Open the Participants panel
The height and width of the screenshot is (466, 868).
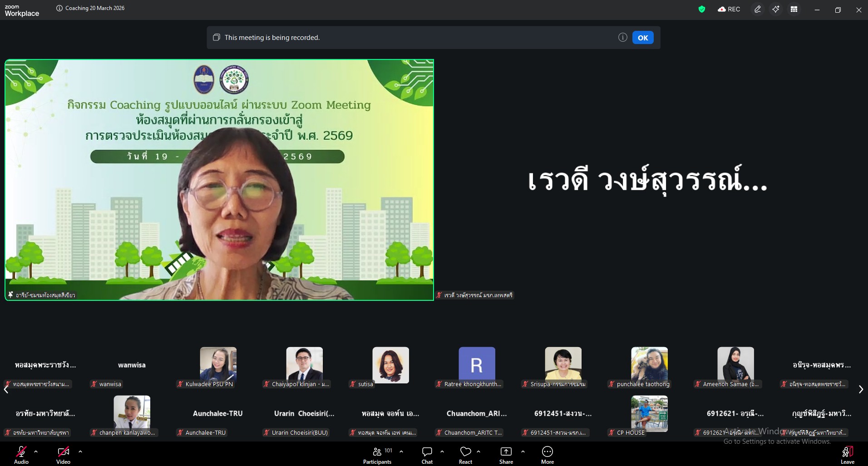tap(377, 455)
